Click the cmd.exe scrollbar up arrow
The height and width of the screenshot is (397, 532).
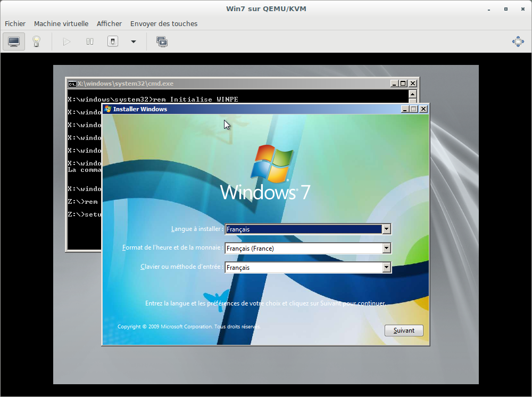tap(413, 94)
